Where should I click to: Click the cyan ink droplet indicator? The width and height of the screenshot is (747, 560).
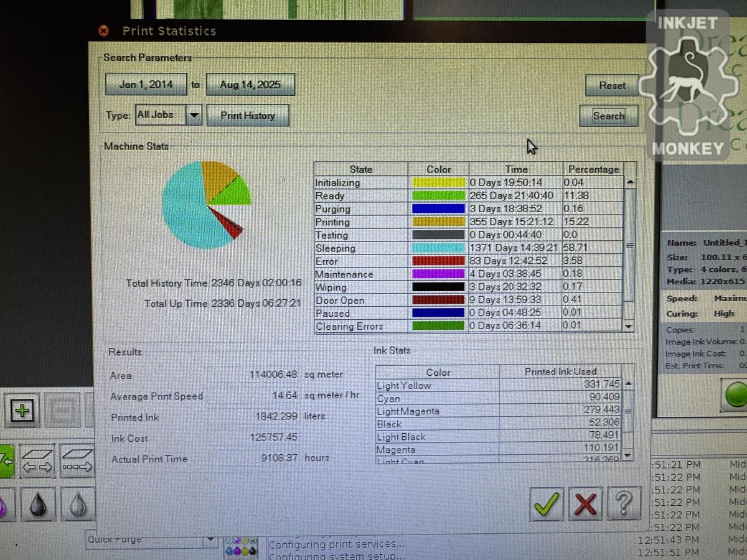[x=229, y=551]
